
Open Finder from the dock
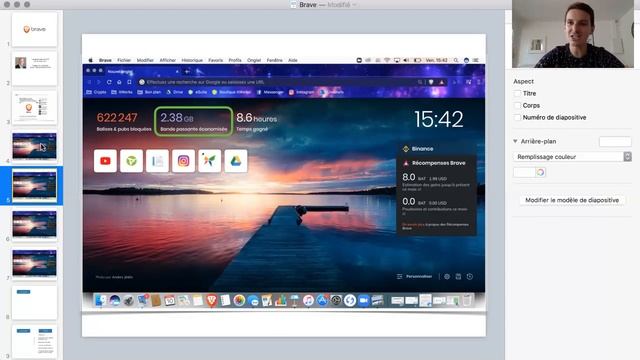click(x=100, y=301)
